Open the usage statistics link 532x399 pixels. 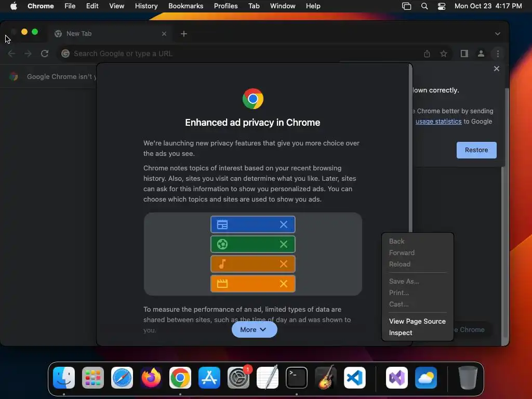438,122
